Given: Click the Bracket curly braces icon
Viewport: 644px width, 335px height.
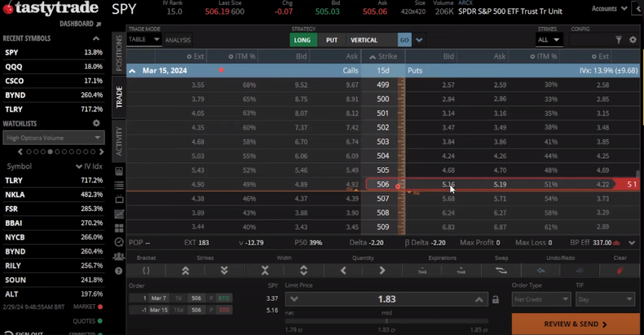Looking at the screenshot, I should point(146,271).
